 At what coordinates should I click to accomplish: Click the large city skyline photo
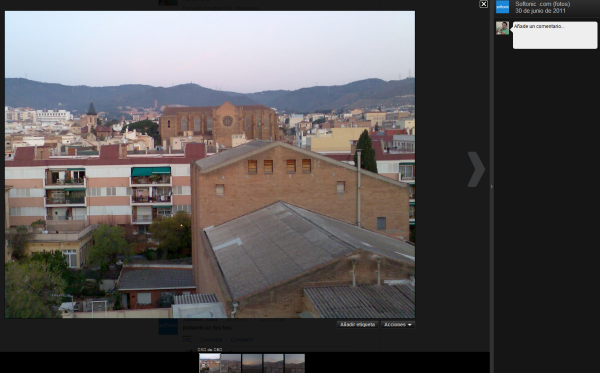point(210,165)
